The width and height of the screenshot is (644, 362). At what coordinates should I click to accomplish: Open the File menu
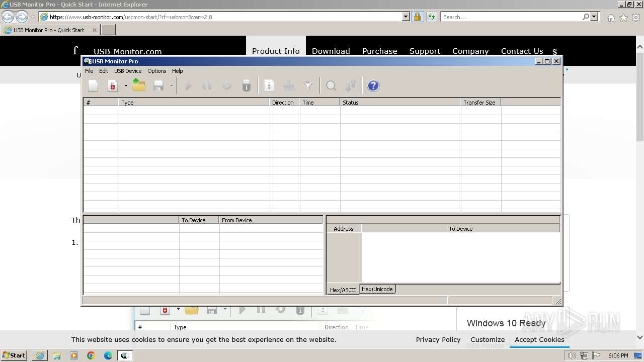click(x=89, y=71)
